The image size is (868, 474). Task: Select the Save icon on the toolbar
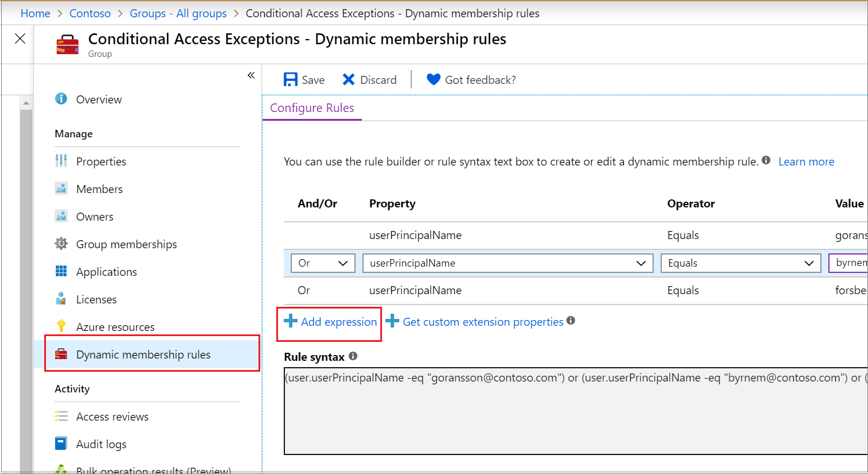[x=292, y=79]
